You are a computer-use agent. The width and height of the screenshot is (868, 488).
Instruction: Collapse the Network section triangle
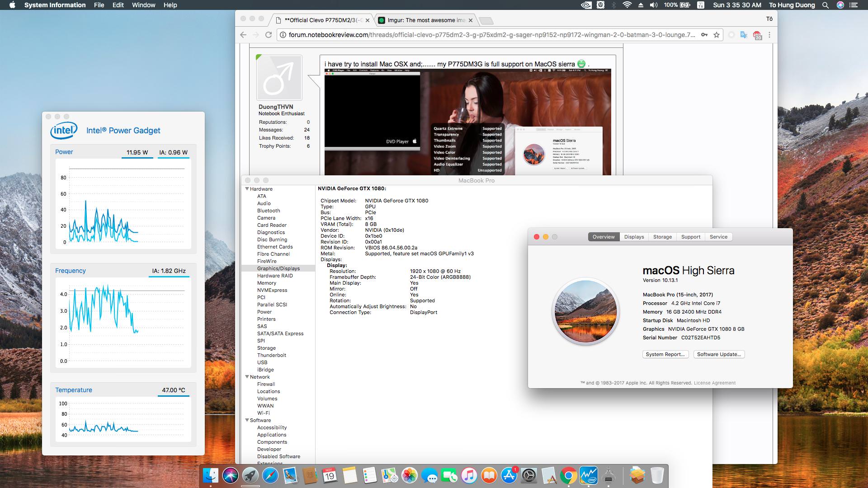247,377
